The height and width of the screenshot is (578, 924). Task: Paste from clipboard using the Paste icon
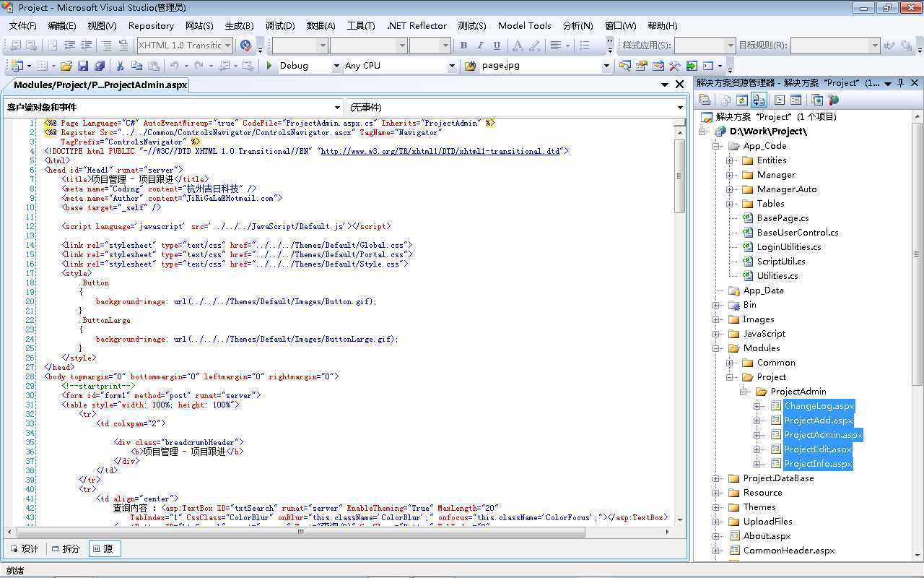(x=153, y=66)
